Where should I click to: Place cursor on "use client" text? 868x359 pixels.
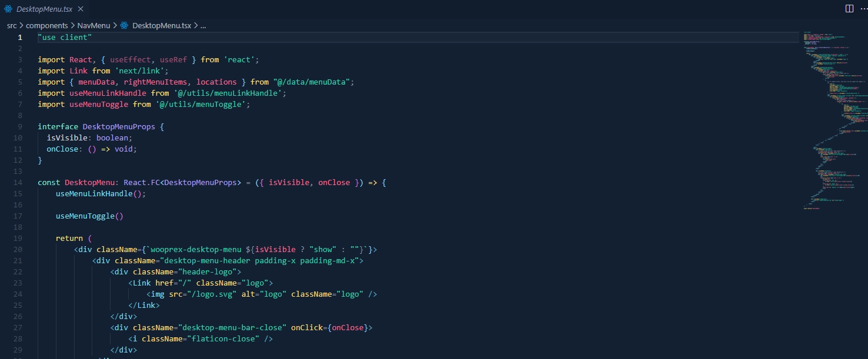65,38
